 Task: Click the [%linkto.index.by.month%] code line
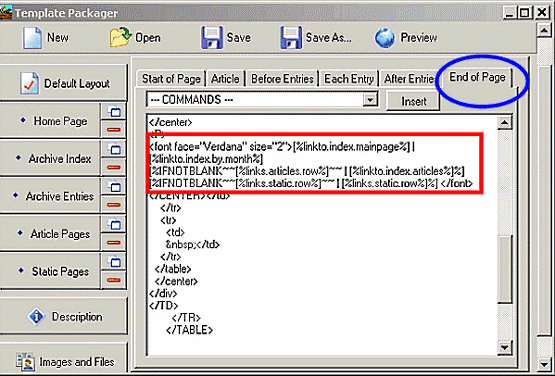206,159
